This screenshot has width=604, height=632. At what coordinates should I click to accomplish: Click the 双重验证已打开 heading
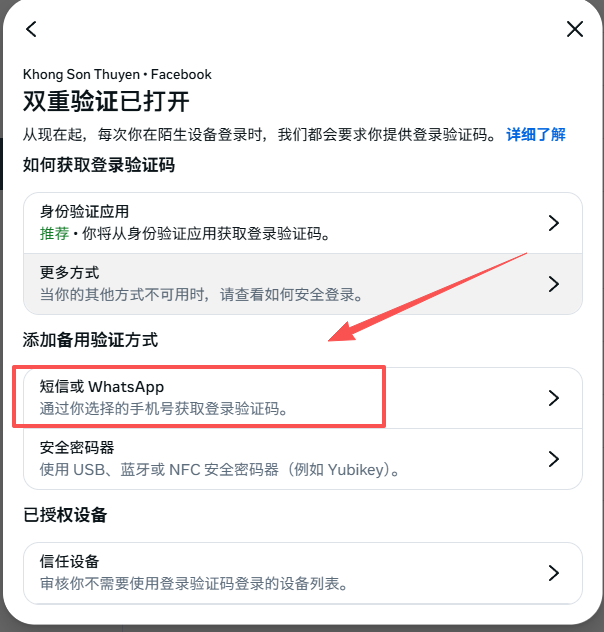106,101
